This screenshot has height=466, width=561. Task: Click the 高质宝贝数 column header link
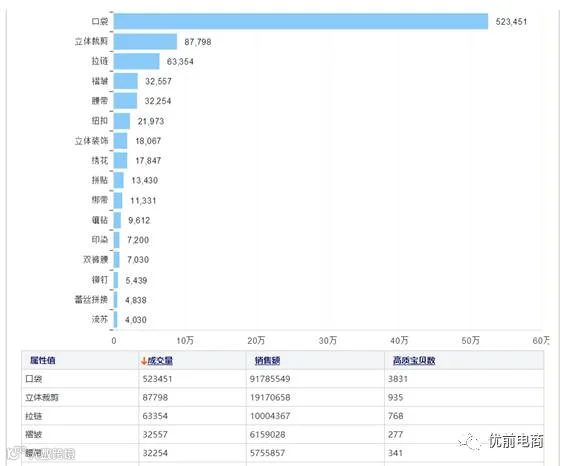[414, 360]
